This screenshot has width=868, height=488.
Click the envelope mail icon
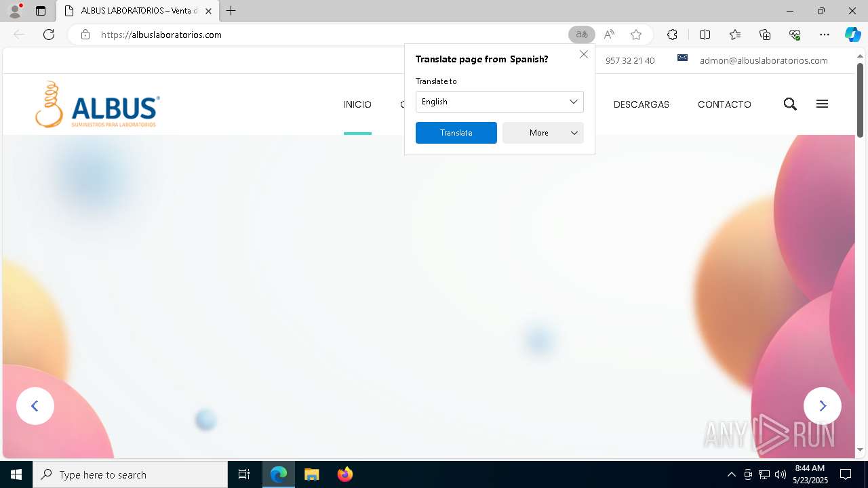[683, 58]
